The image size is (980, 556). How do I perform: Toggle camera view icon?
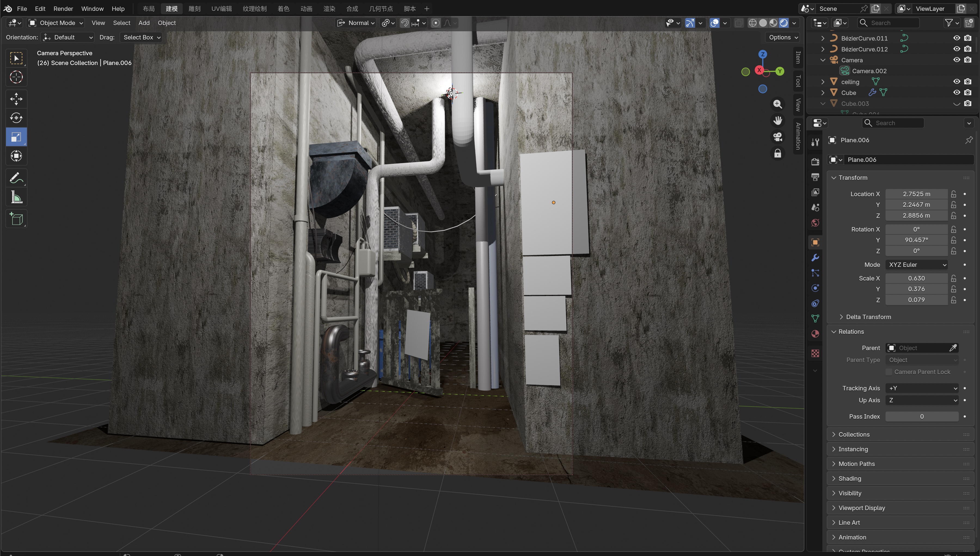pos(777,137)
